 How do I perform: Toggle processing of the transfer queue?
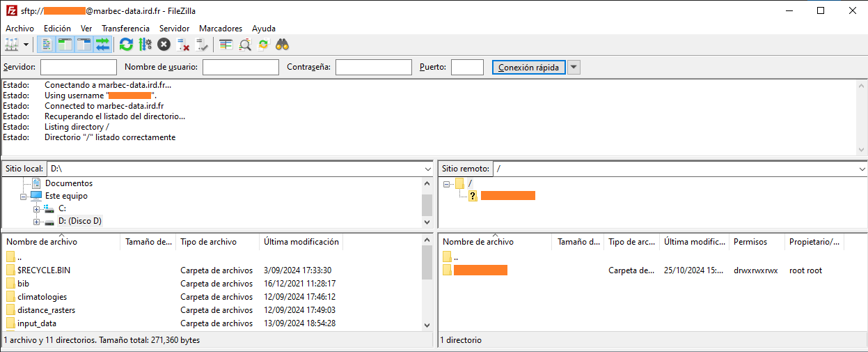pyautogui.click(x=145, y=45)
